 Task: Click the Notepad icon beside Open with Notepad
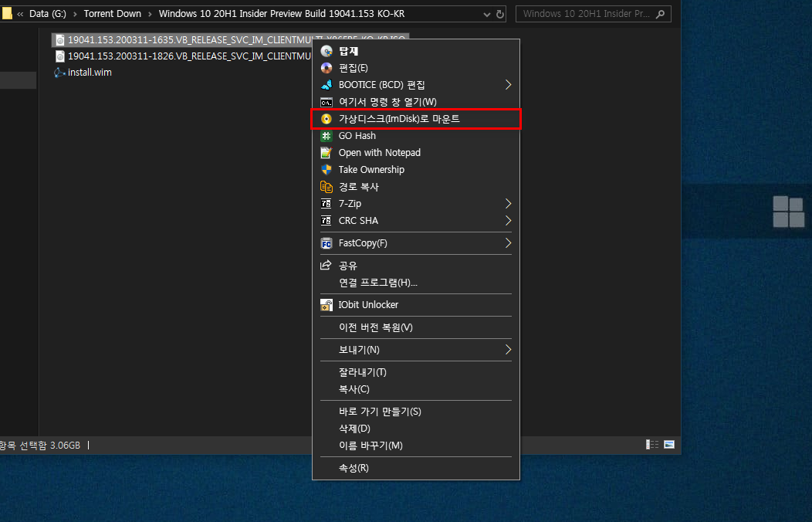point(326,153)
